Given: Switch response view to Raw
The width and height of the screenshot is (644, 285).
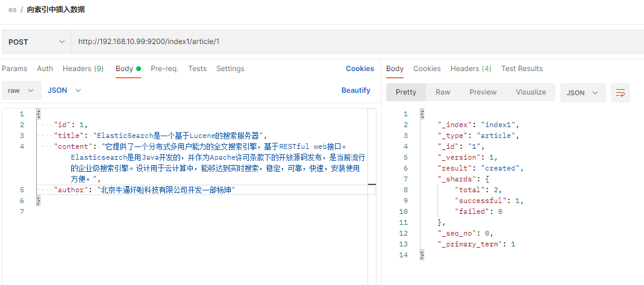Looking at the screenshot, I should 443,92.
